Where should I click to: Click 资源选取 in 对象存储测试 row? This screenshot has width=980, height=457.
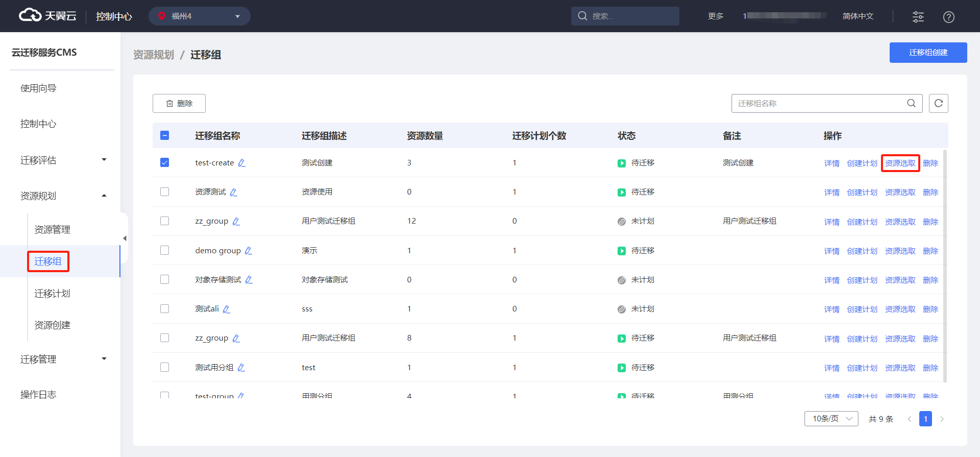(900, 280)
